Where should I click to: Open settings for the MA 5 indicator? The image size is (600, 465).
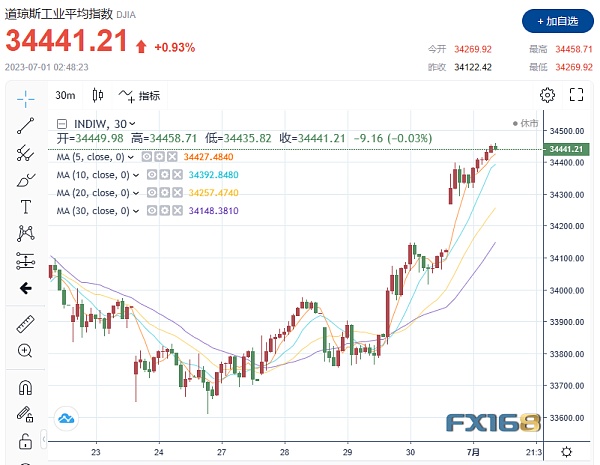pyautogui.click(x=160, y=157)
